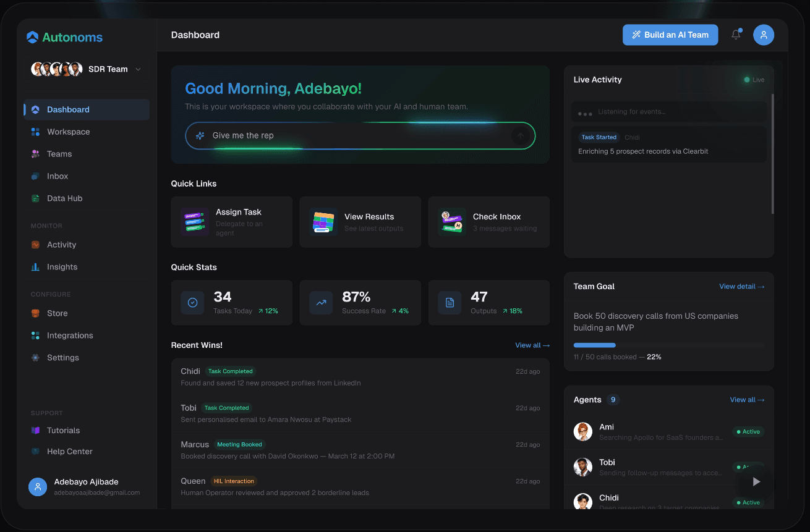Click the Help Center icon
The image size is (810, 532).
[x=35, y=451]
